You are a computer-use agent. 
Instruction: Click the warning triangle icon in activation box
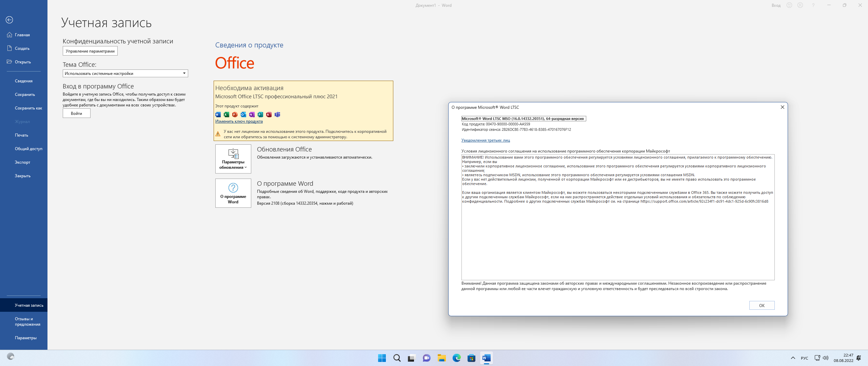218,134
